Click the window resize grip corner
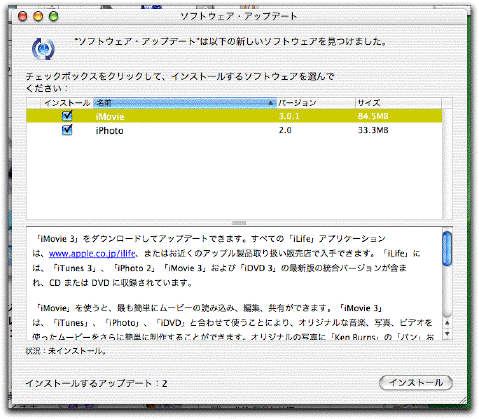The width and height of the screenshot is (479, 419). pyautogui.click(x=463, y=401)
